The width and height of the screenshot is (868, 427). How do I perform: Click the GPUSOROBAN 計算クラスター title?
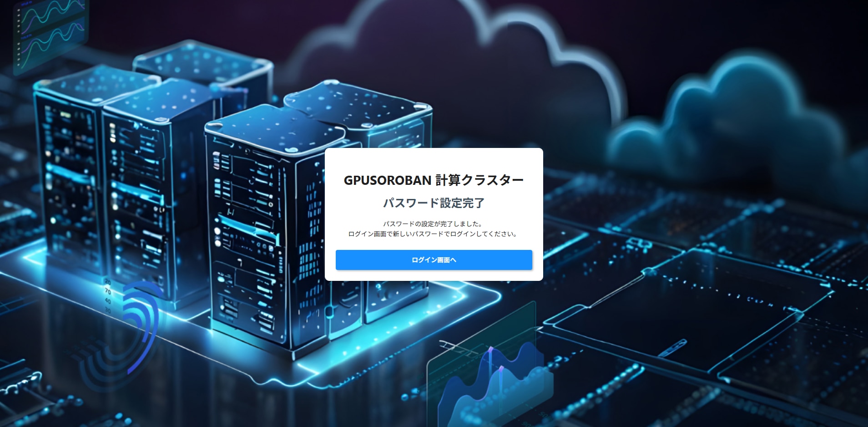coord(434,180)
